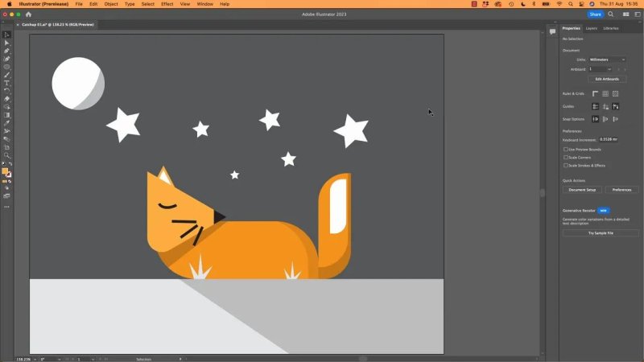Open the Comments panel icon
The width and height of the screenshot is (644, 362).
click(x=552, y=31)
